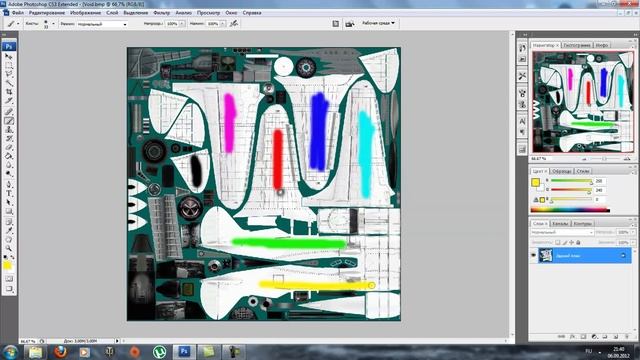Select the Rectangular Marquee tool
Image resolution: width=640 pixels, height=360 pixels.
(x=9, y=65)
